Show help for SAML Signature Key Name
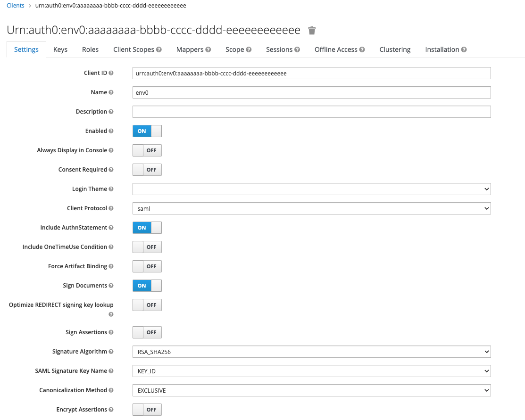The width and height of the screenshot is (525, 420). pyautogui.click(x=111, y=371)
